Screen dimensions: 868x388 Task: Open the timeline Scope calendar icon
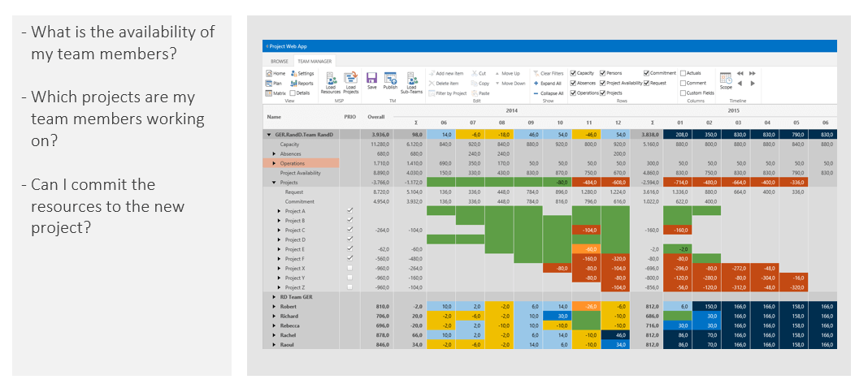[726, 78]
